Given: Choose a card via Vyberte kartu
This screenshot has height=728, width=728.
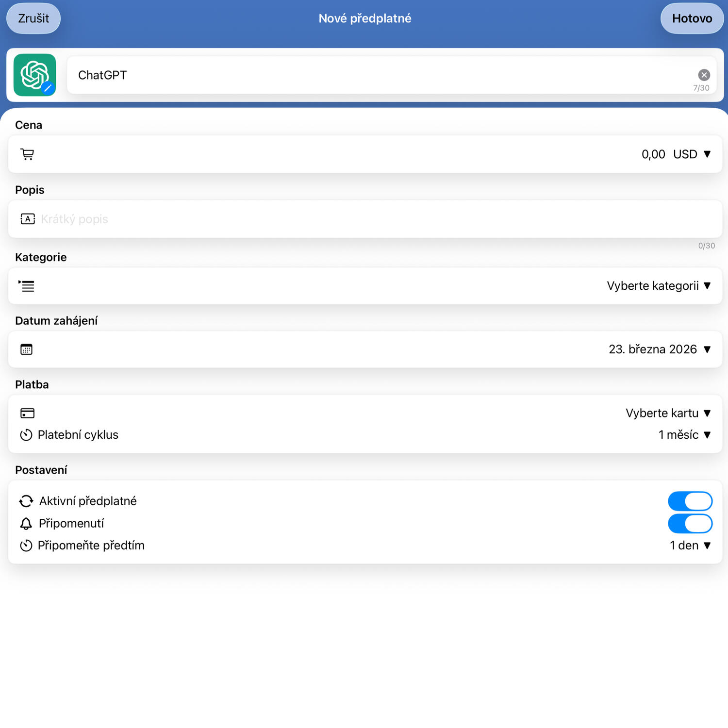Looking at the screenshot, I should [668, 413].
